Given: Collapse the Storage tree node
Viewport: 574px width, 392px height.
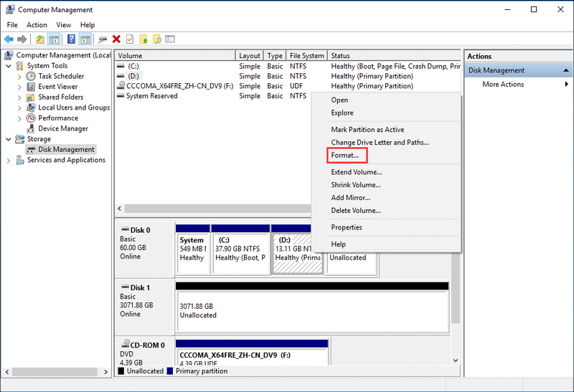Looking at the screenshot, I should coord(9,139).
